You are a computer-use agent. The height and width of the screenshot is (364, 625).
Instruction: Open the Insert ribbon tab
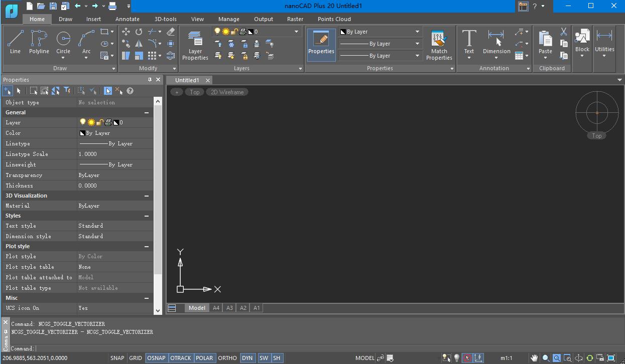point(93,19)
